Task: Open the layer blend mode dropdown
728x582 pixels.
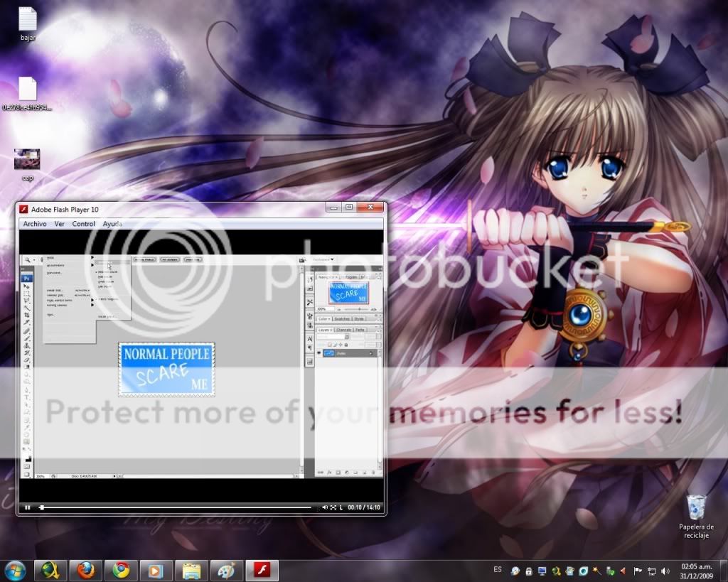Action: click(333, 336)
